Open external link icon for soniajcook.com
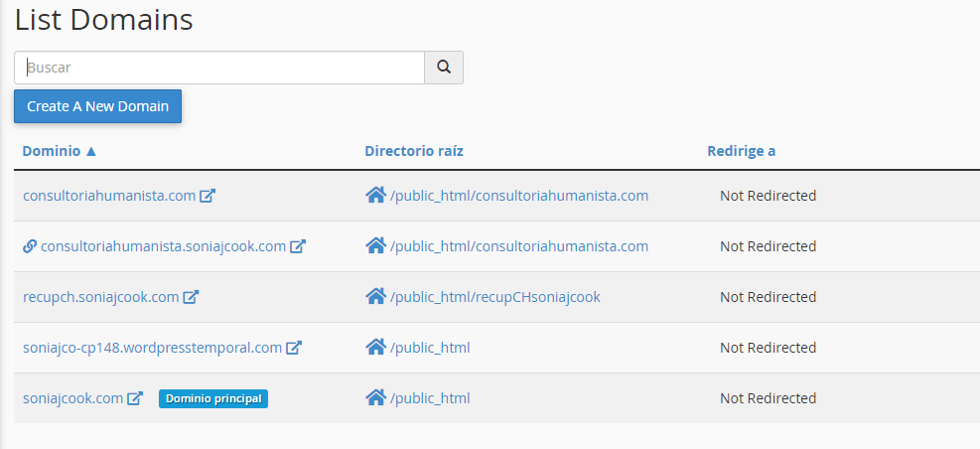Screen dimensions: 980x449 pyautogui.click(x=135, y=398)
